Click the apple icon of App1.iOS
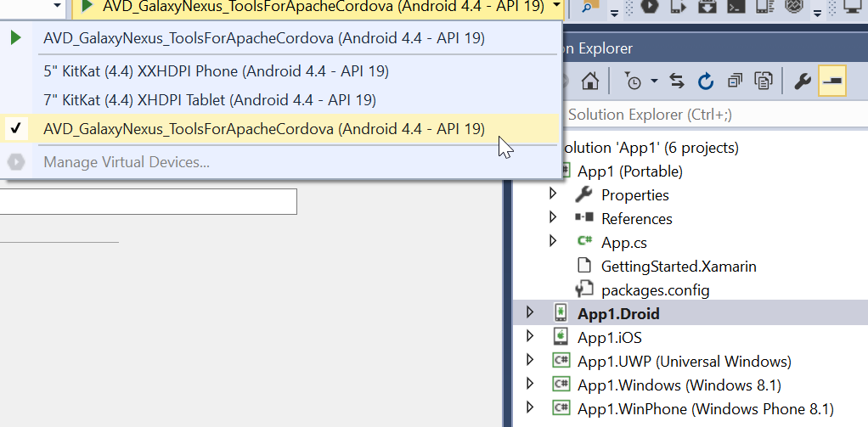Screen dimensions: 868x427 [561, 337]
